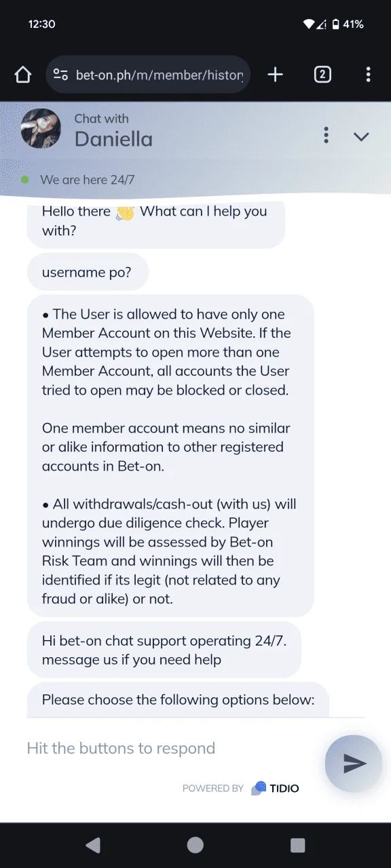Tap the site info icon in address bar
391x868 pixels.
coord(60,75)
